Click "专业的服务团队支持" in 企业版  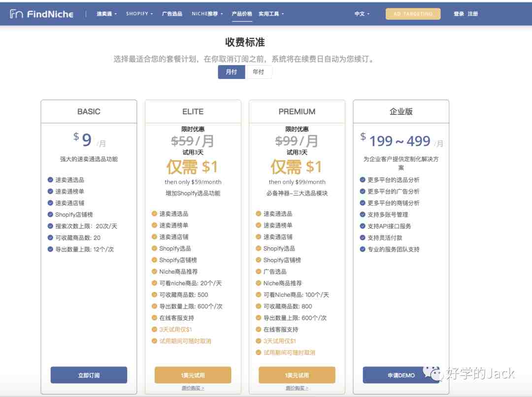(394, 249)
